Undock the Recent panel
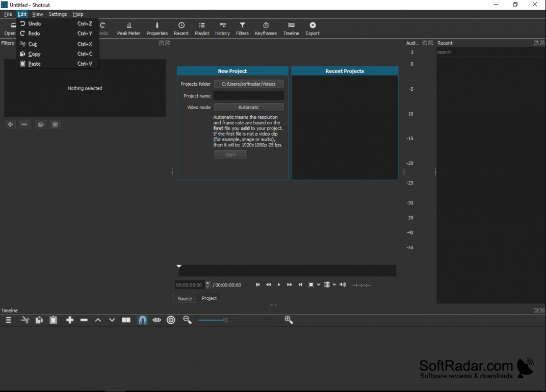Image resolution: width=546 pixels, height=392 pixels. coord(536,43)
